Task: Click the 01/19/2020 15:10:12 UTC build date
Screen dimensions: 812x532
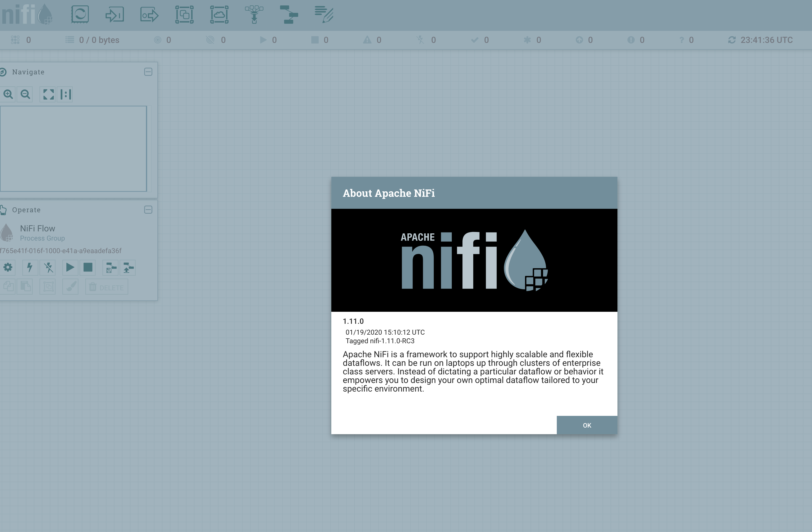Action: click(x=385, y=332)
